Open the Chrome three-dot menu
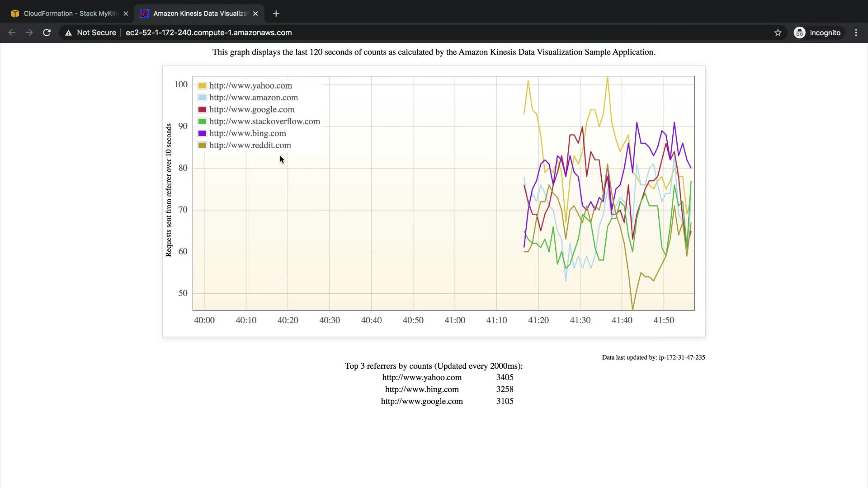This screenshot has height=488, width=868. 856,33
